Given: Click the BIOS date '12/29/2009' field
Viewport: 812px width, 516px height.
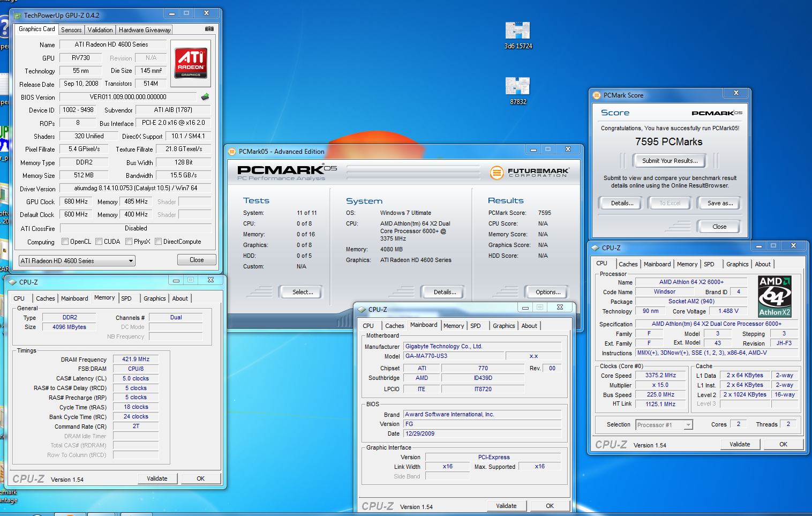Looking at the screenshot, I should pyautogui.click(x=483, y=433).
